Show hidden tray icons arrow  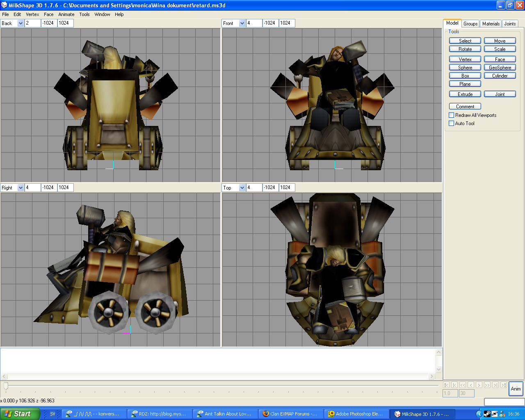coord(479,414)
